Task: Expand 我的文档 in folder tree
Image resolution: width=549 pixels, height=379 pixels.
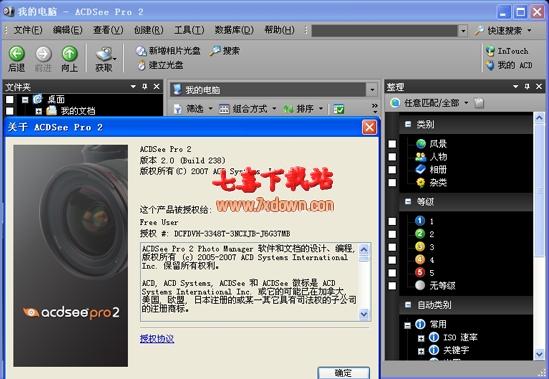Action: point(39,111)
